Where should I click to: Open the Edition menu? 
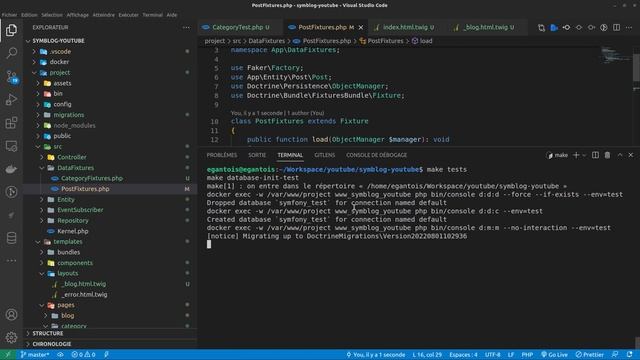[x=29, y=15]
